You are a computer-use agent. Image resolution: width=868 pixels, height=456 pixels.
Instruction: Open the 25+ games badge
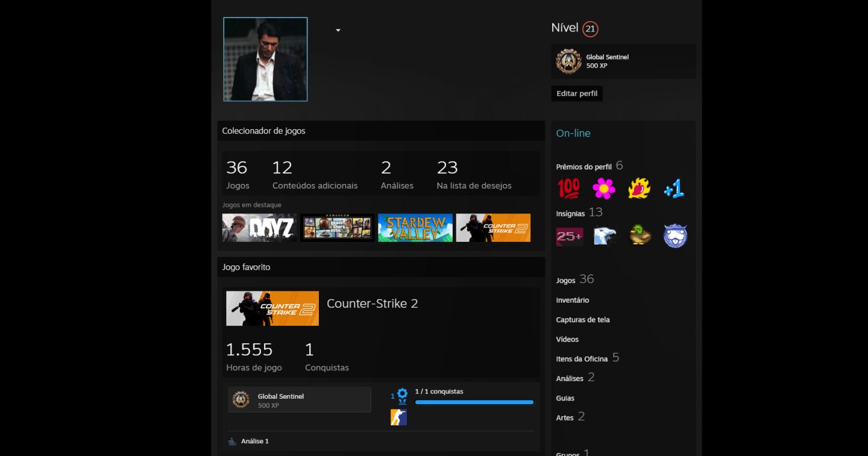click(x=570, y=236)
